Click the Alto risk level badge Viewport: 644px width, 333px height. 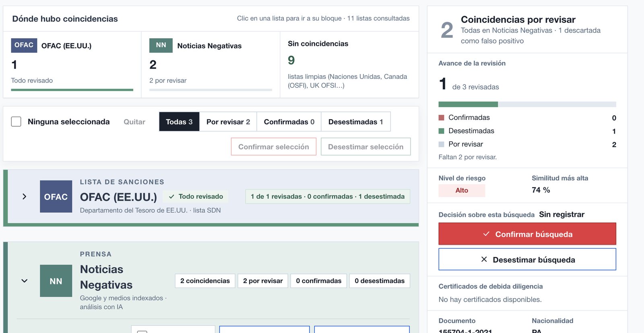tap(462, 190)
